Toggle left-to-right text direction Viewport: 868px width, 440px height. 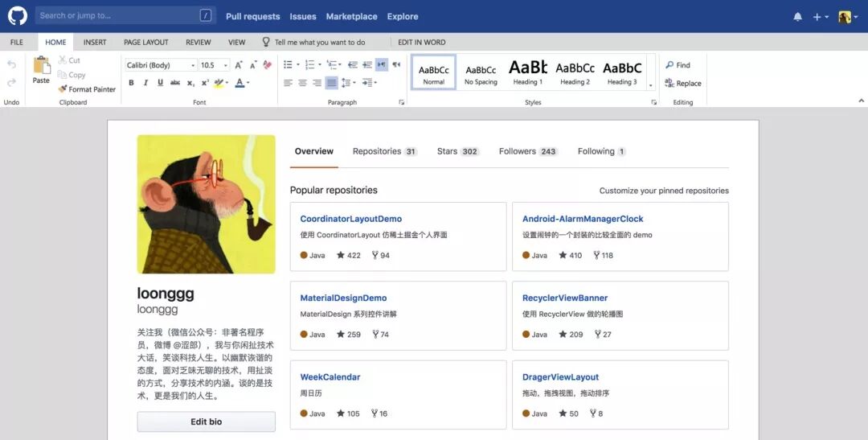click(382, 65)
